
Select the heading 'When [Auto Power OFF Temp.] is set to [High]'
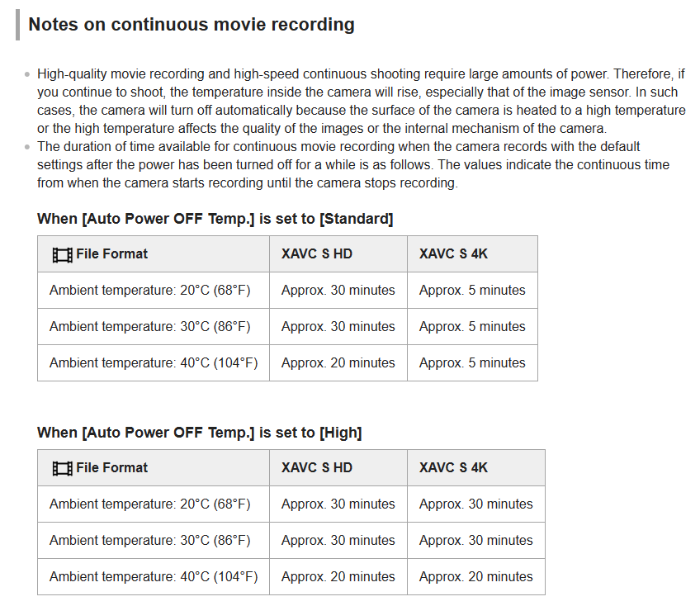200,433
